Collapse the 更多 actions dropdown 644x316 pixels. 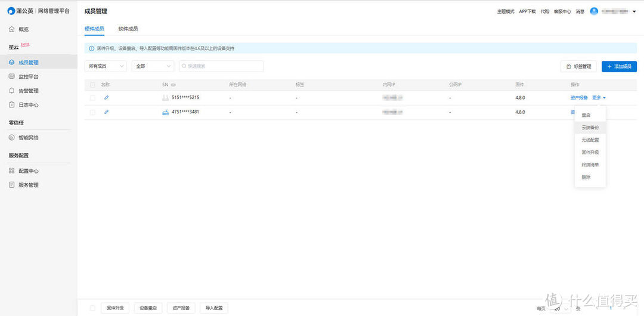pyautogui.click(x=599, y=97)
